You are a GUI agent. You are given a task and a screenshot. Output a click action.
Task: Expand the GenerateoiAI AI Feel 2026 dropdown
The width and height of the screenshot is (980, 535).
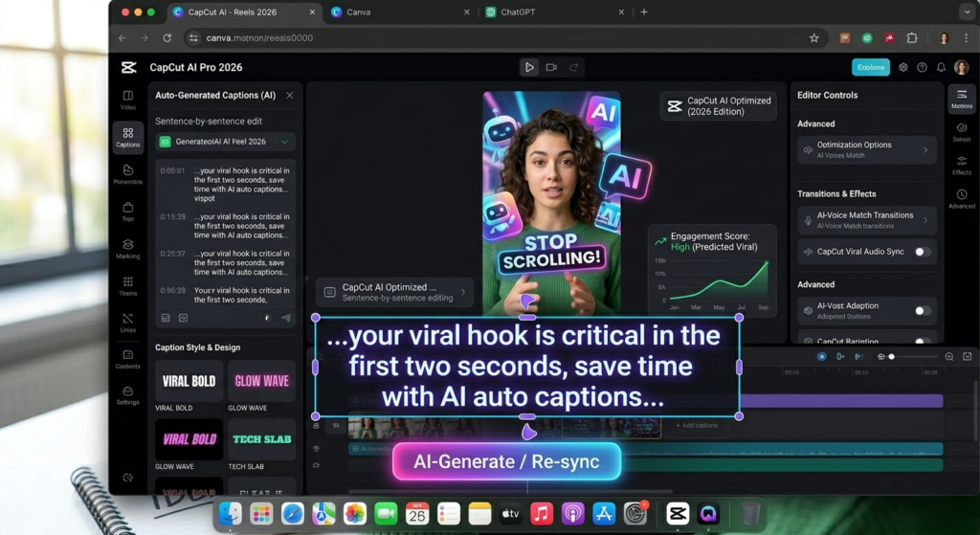226,142
